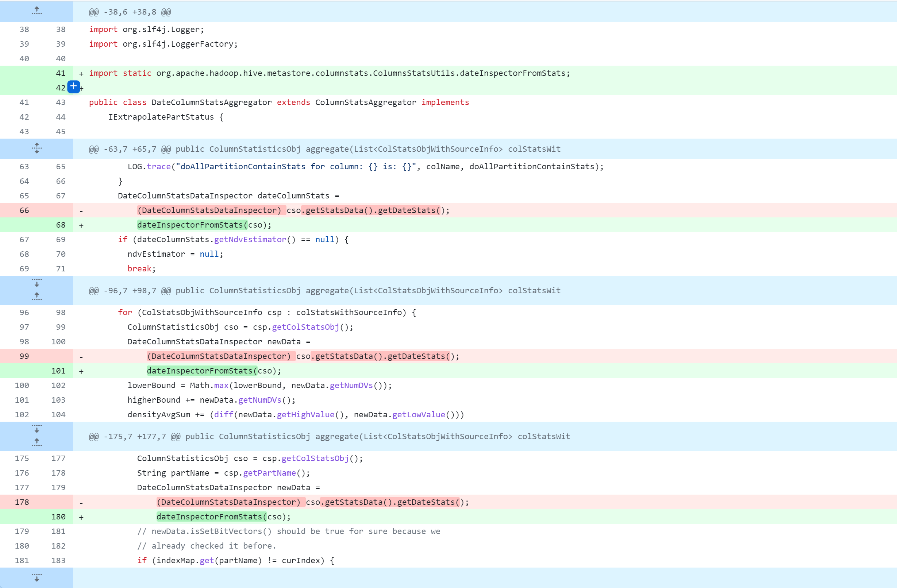Click the 'ndvEstimator = null;' line
Viewport: 897px width, 588px height.
coord(175,254)
